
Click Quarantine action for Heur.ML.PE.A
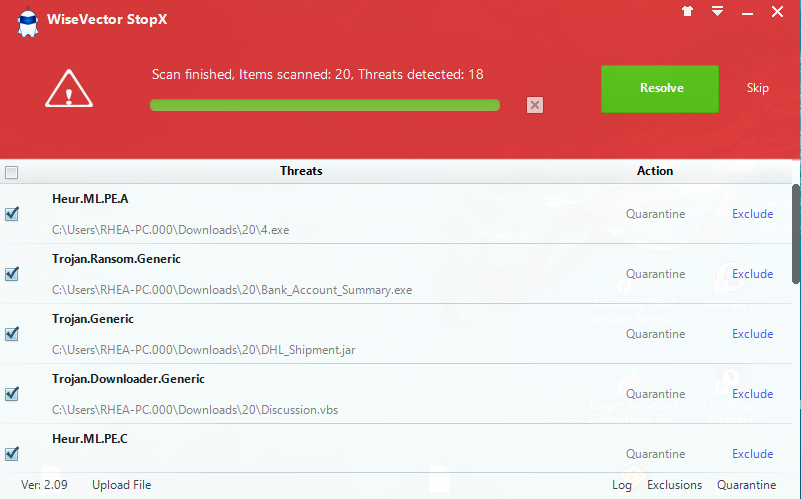tap(655, 214)
